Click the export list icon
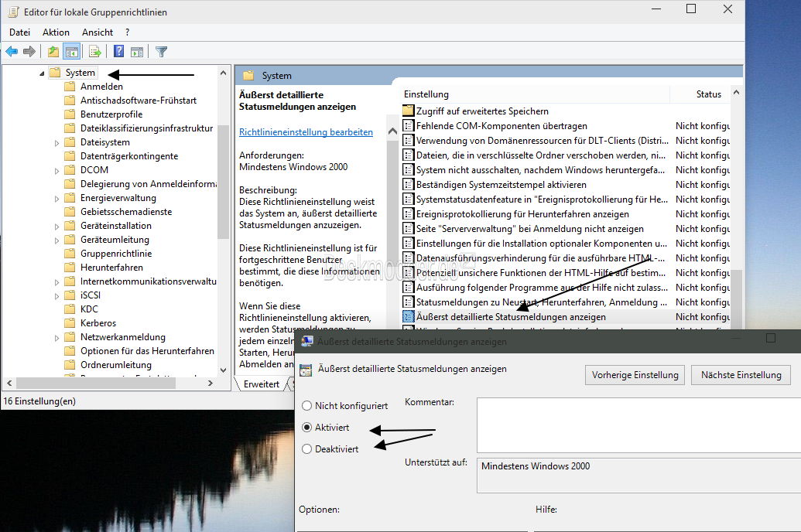The width and height of the screenshot is (801, 532). coord(95,52)
